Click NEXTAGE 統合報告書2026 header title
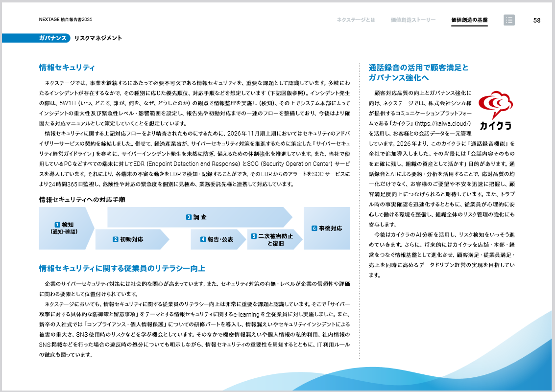 (x=66, y=20)
